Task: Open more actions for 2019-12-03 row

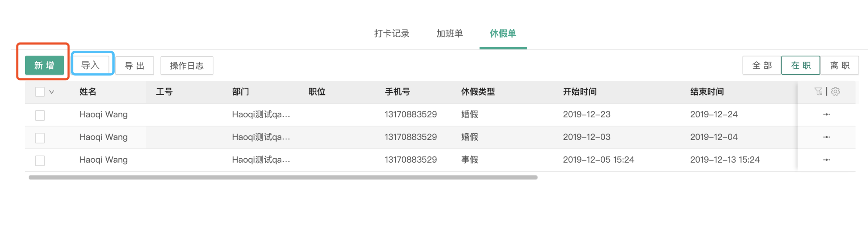Action: point(826,137)
